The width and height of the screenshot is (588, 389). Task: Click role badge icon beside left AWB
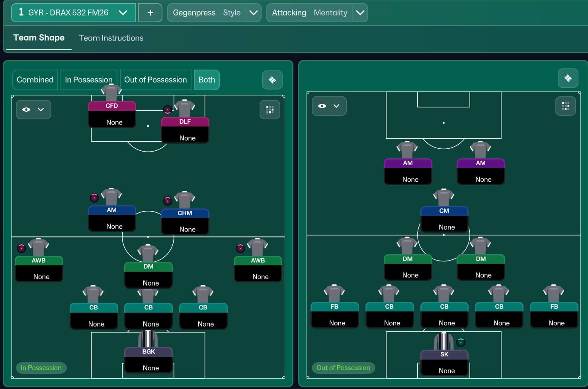coord(21,249)
